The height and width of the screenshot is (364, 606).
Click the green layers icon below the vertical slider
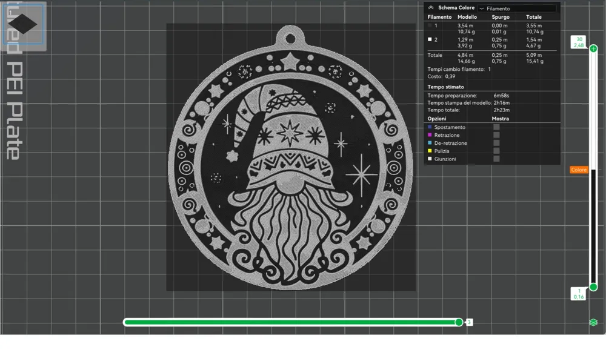click(x=593, y=322)
